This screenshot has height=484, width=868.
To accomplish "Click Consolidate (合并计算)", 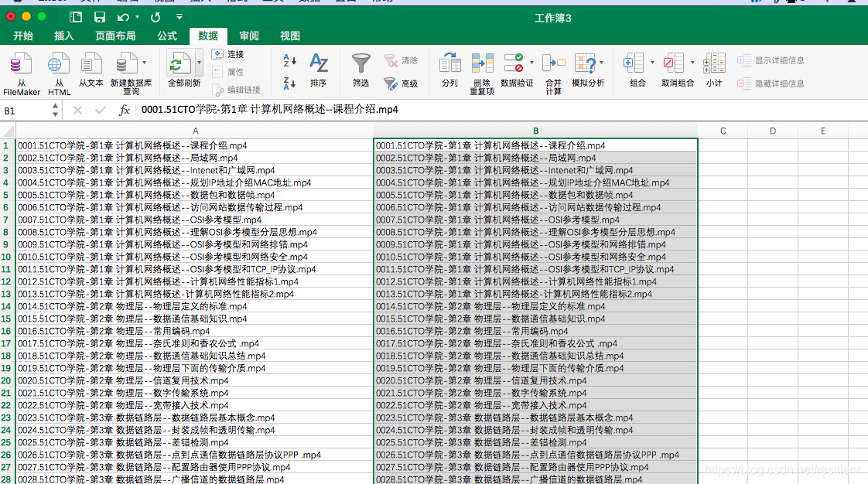I will click(x=554, y=74).
